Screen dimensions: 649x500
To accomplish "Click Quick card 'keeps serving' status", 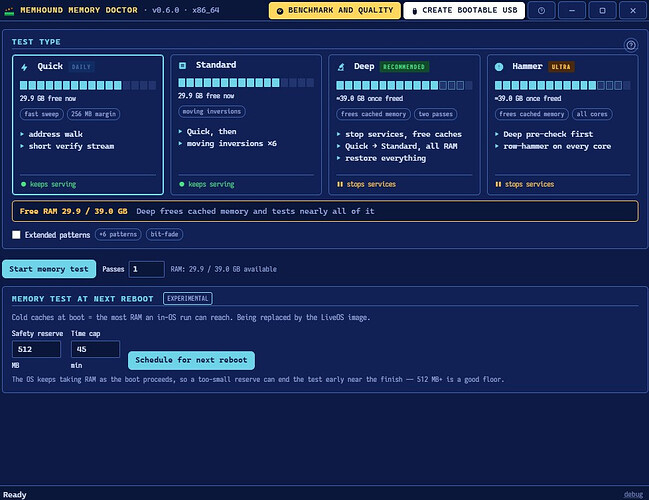I will click(48, 184).
